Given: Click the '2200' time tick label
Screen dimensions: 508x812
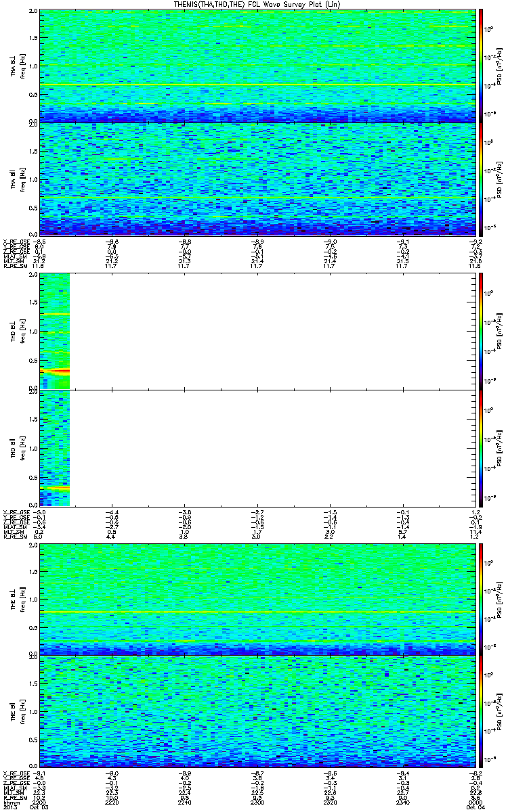Looking at the screenshot, I should [40, 801].
